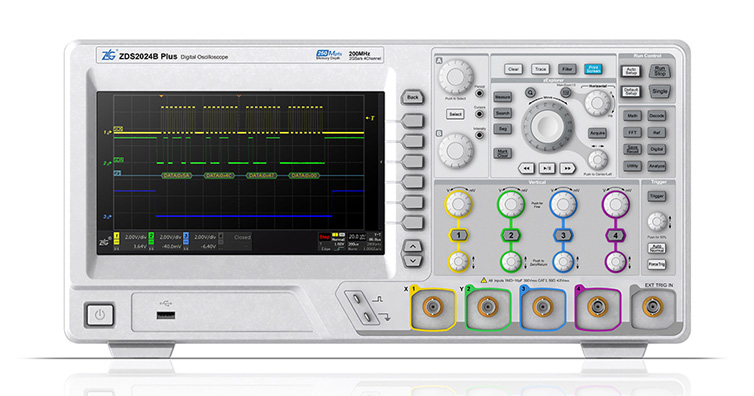Click the Trigger menu button
Screen dimensions: 754x396
point(657,196)
